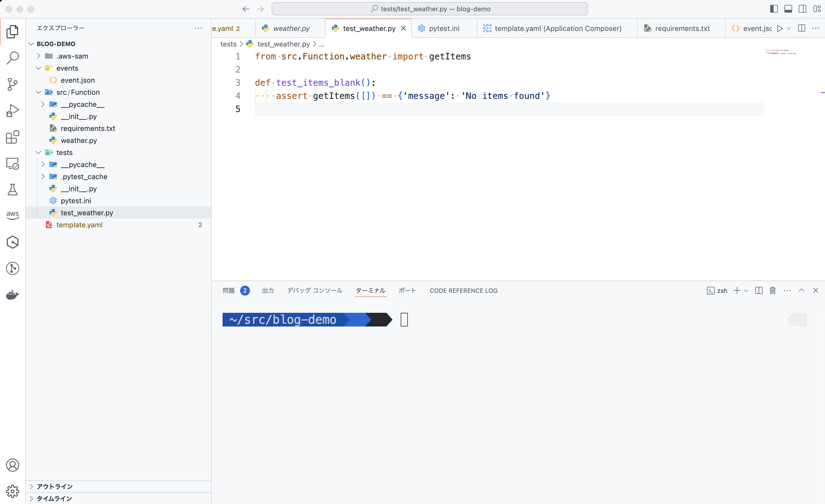Viewport: 825px width, 504px height.
Task: Click the command center search field
Action: click(x=429, y=9)
